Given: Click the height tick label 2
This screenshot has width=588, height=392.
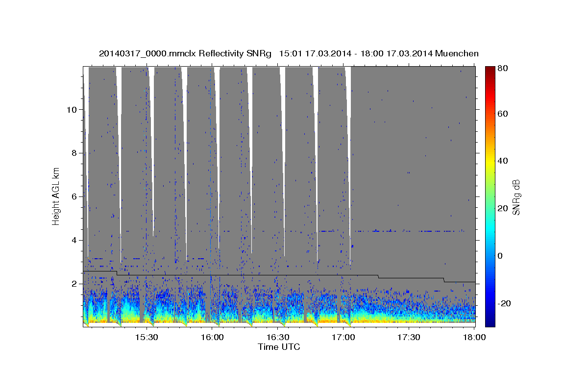Looking at the screenshot, I should (73, 284).
